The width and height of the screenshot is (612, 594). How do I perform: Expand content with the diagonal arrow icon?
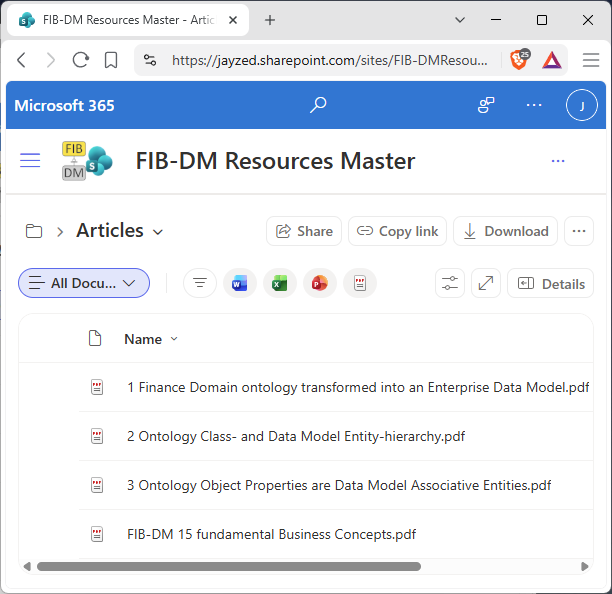point(486,283)
